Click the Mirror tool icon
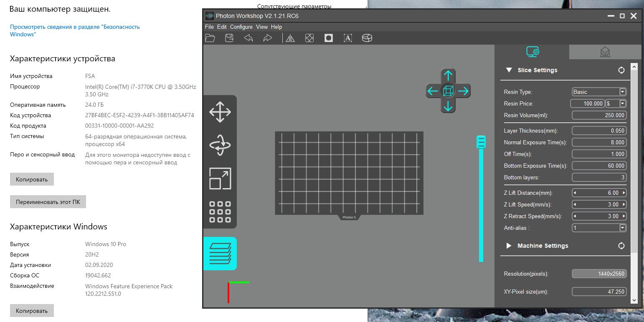Image resolution: width=644 pixels, height=322 pixels. (290, 38)
